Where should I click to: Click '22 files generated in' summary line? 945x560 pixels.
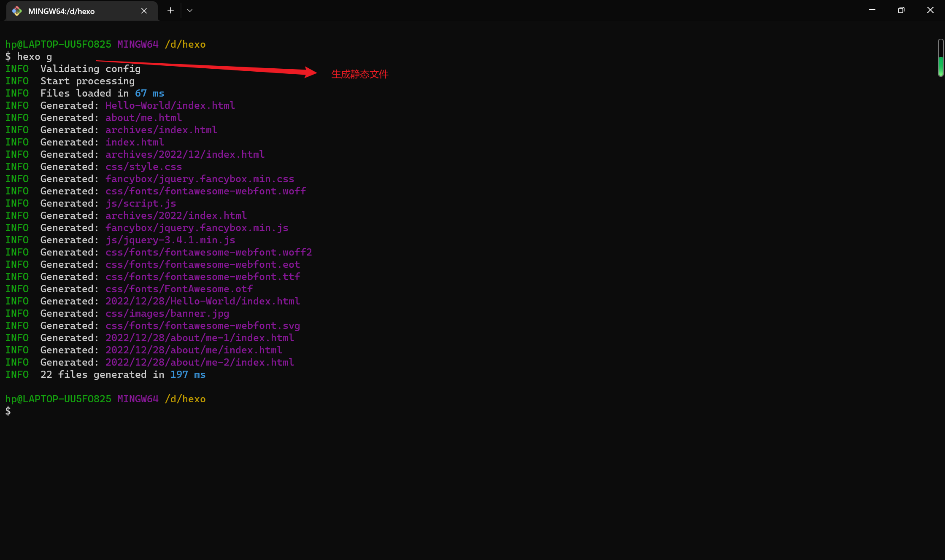click(x=102, y=375)
